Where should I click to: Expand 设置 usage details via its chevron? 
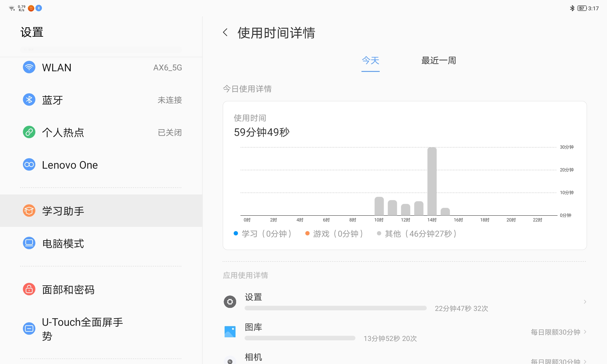coord(585,302)
